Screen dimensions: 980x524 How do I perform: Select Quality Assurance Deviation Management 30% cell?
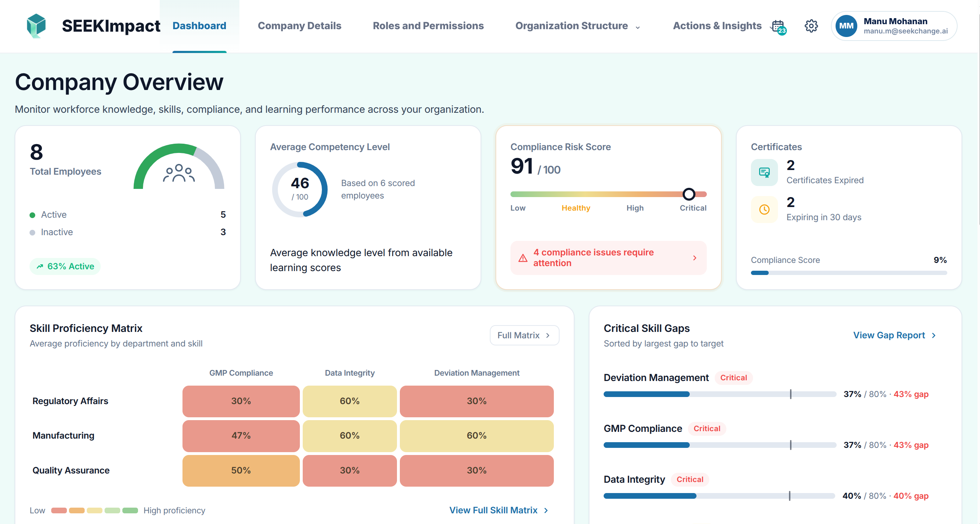477,471
